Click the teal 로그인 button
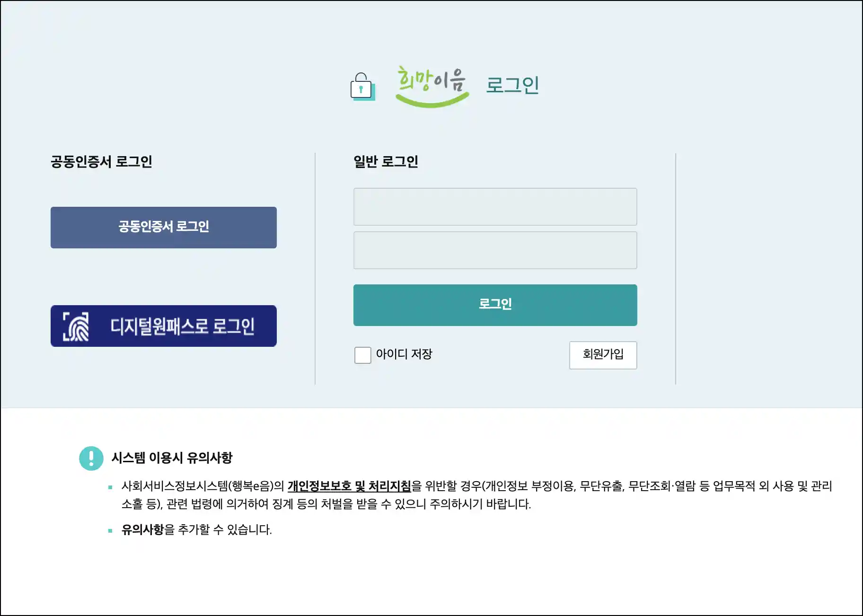The width and height of the screenshot is (863, 616). 495,305
